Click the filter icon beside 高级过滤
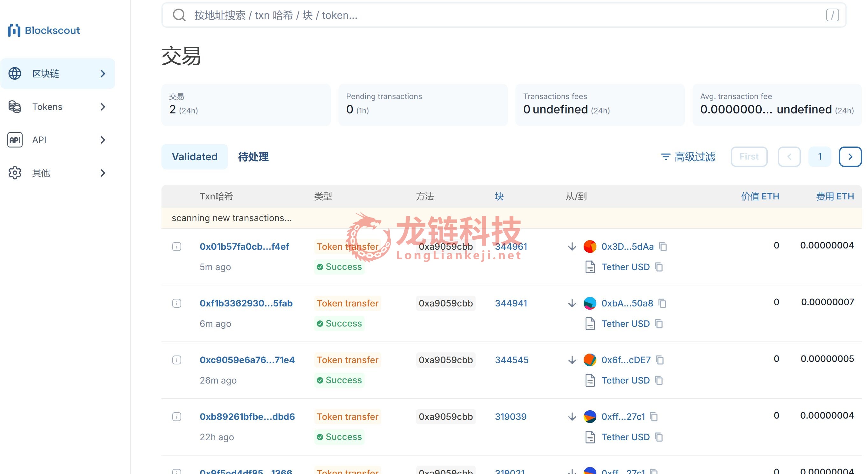This screenshot has width=868, height=474. point(665,157)
